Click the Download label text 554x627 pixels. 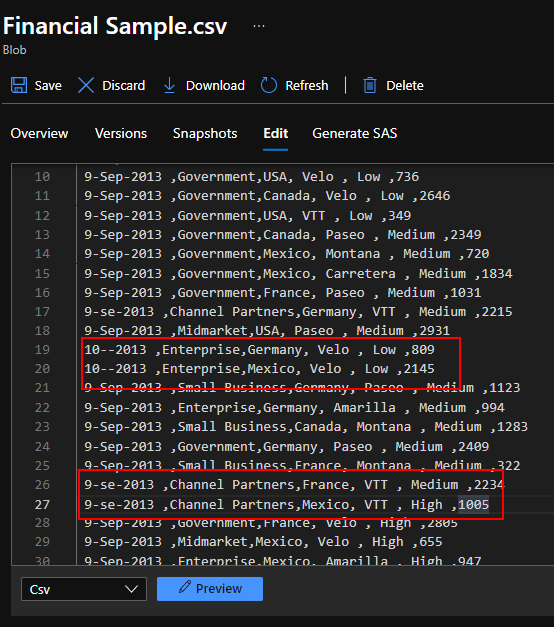[x=215, y=86]
